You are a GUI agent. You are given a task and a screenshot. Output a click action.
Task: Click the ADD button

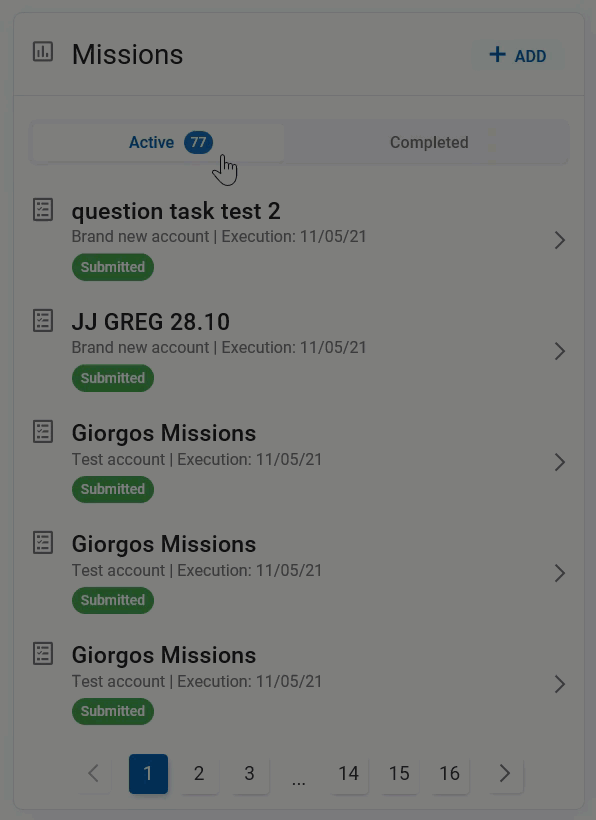tap(518, 55)
